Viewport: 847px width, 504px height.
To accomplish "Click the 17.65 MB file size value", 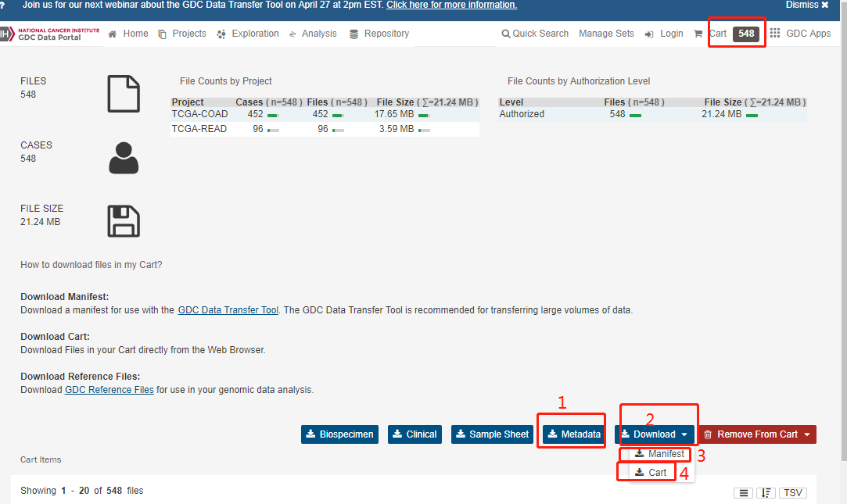I will coord(394,114).
